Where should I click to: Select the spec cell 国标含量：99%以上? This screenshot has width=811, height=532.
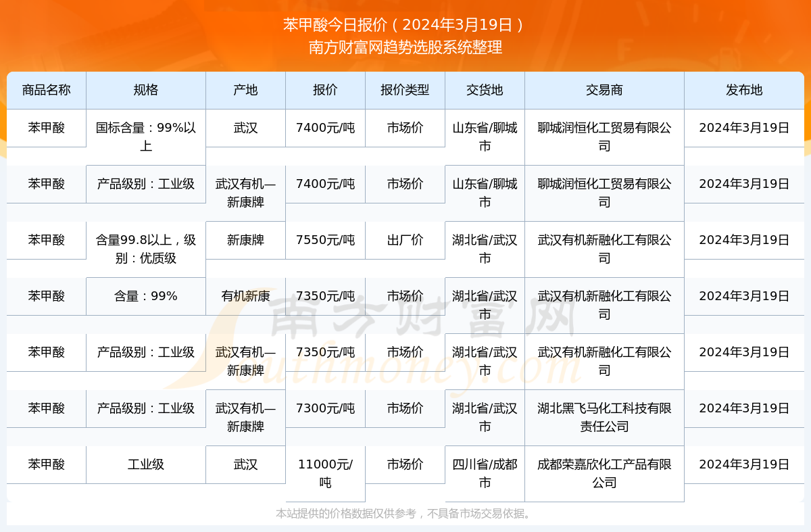pyautogui.click(x=146, y=137)
